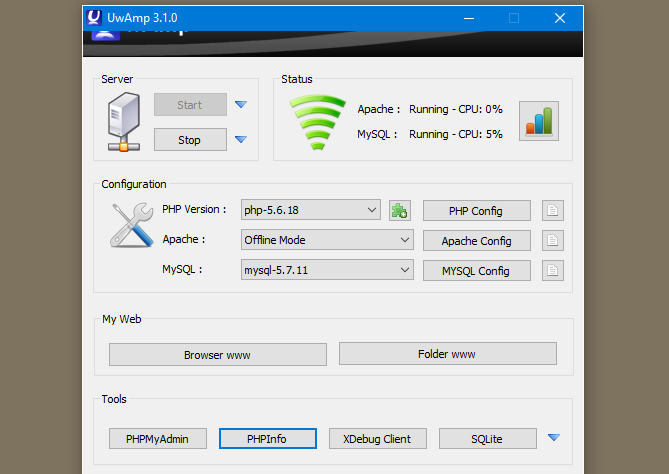Click the PHP Version label
The width and height of the screenshot is (669, 474).
coord(194,209)
